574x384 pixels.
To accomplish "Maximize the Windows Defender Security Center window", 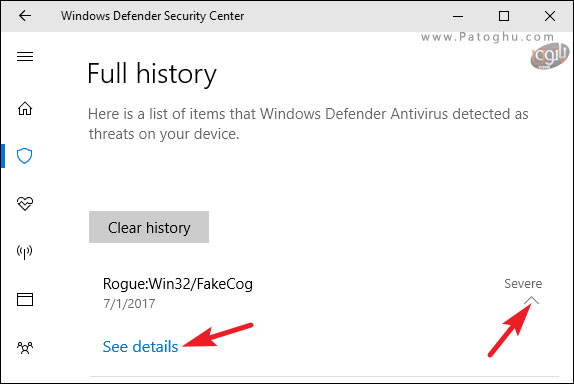I will [x=504, y=16].
